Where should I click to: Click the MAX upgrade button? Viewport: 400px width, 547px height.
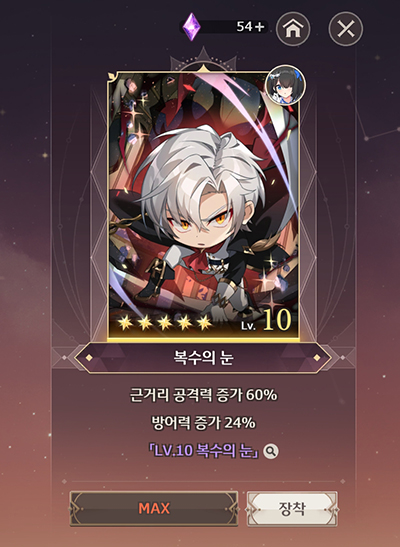(x=154, y=509)
